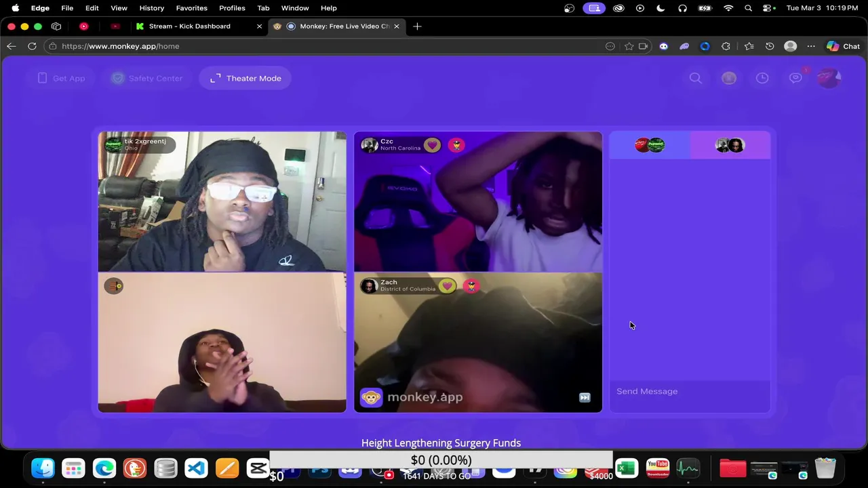Skip to next match arrow button

[x=585, y=398]
